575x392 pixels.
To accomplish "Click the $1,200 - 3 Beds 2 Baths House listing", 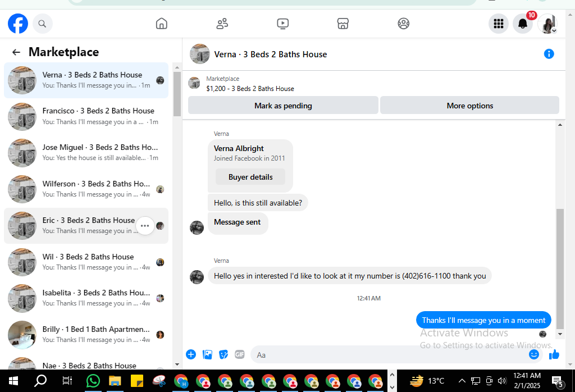I will [x=250, y=89].
